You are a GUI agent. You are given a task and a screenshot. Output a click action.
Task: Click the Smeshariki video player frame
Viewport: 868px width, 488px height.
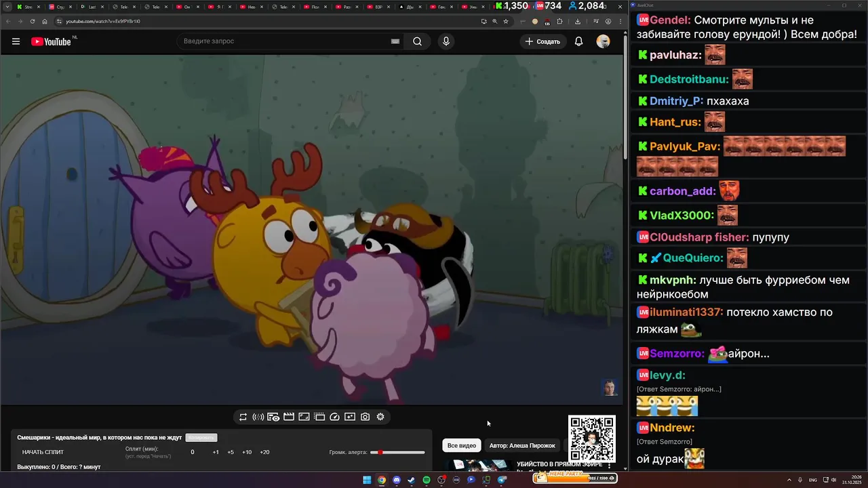pyautogui.click(x=311, y=230)
